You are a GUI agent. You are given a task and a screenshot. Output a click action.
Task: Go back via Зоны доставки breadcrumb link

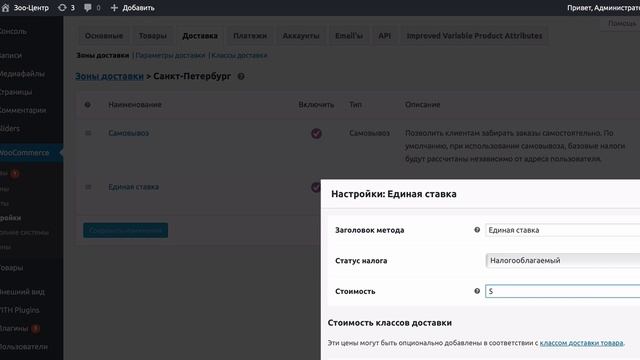(x=109, y=76)
